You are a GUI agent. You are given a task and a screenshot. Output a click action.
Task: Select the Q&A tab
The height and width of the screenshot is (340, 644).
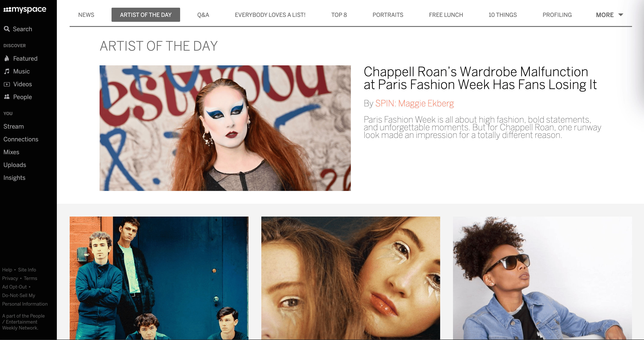point(203,15)
